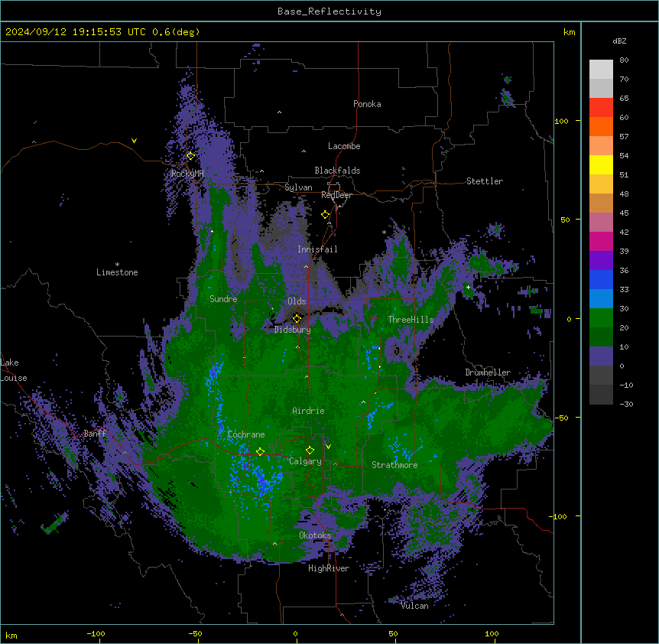
Task: Click the yellow diamond marker above RockyMH
Action: click(190, 156)
